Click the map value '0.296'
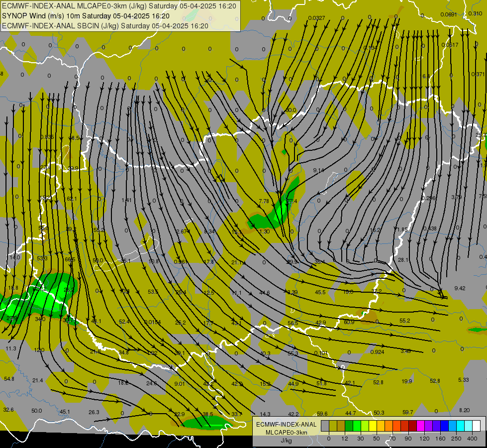 tap(429, 198)
